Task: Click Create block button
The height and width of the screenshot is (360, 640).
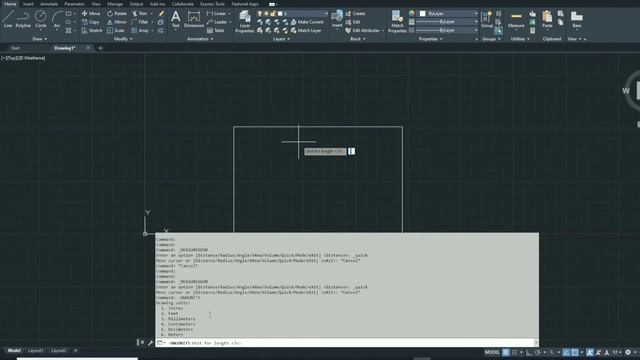Action: pyautogui.click(x=355, y=13)
